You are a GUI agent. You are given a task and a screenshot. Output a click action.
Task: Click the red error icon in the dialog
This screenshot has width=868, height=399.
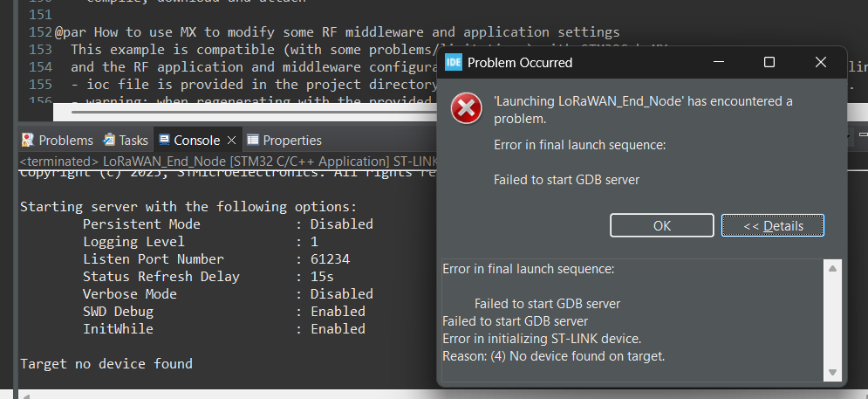pos(466,109)
